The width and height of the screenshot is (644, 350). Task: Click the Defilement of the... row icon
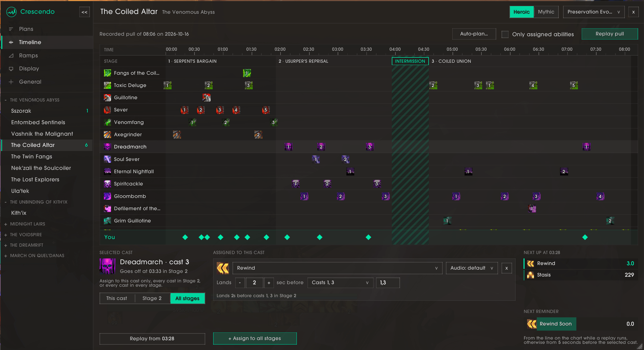[x=107, y=208]
